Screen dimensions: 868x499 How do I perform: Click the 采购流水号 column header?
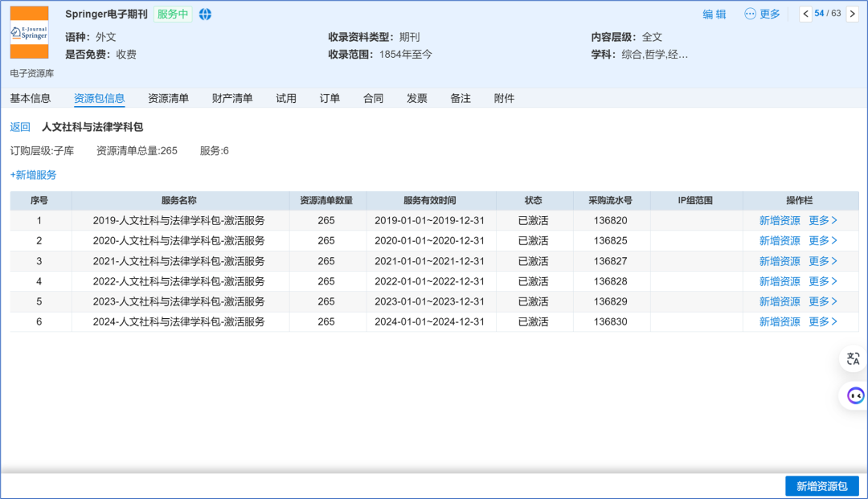[611, 201]
